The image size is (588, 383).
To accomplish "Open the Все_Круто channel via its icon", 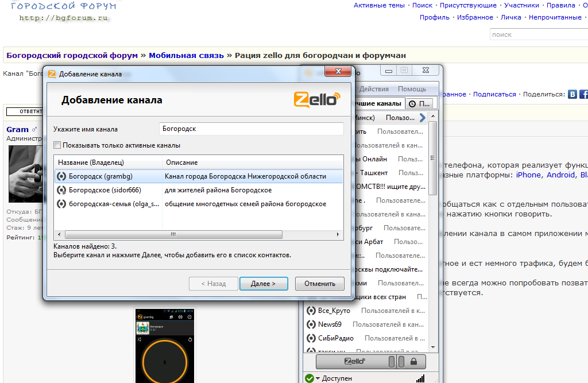I will 310,311.
